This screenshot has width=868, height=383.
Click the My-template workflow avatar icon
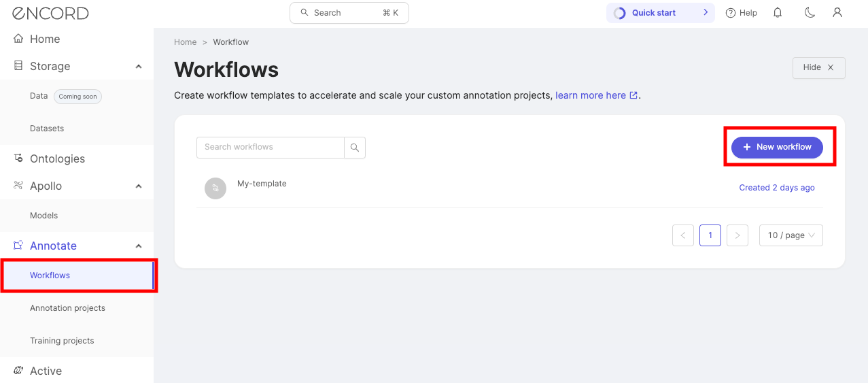click(215, 188)
